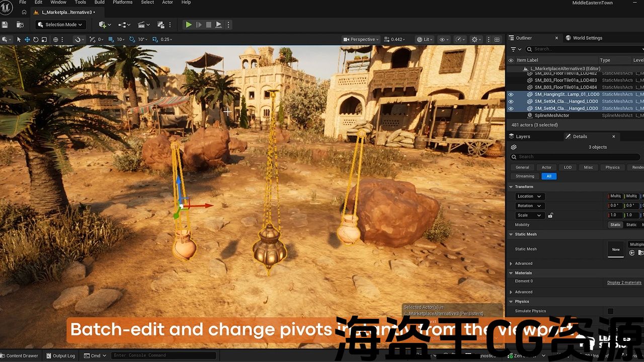Hide SM_HangingSt..Lamp_01_LOD0 with its eye icon
This screenshot has height=362, width=644.
point(511,94)
